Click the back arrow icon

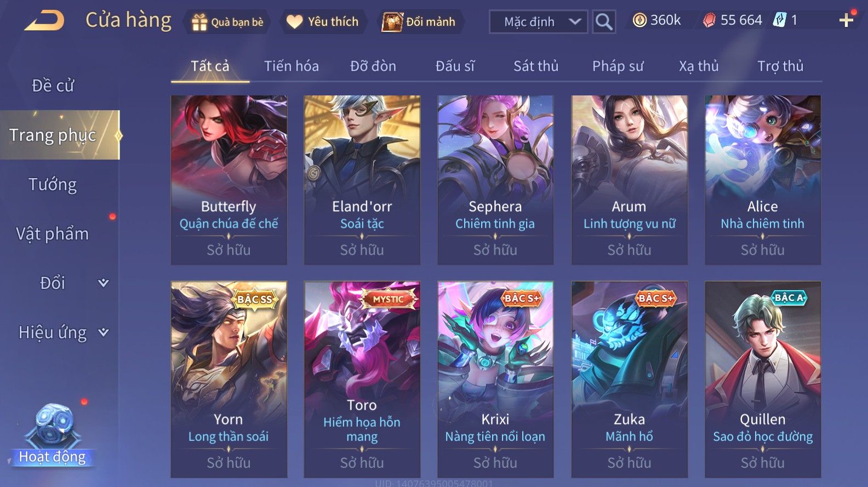point(45,21)
